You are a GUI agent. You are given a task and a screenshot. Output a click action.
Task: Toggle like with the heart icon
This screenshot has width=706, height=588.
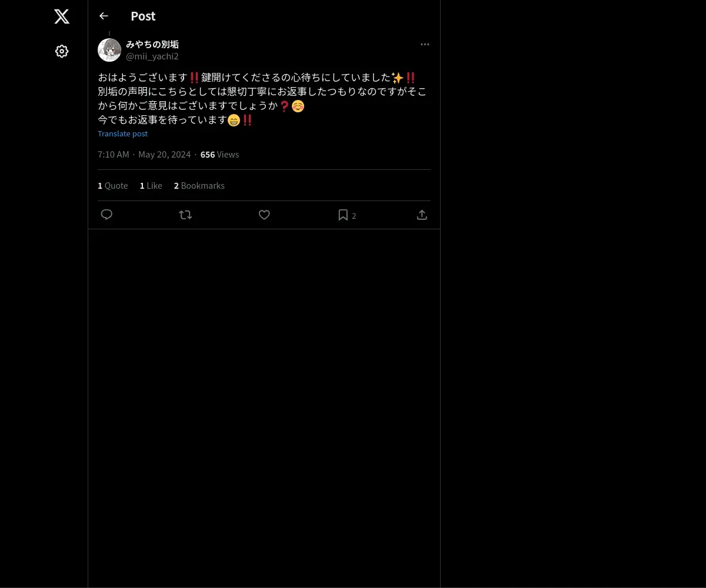pos(264,215)
